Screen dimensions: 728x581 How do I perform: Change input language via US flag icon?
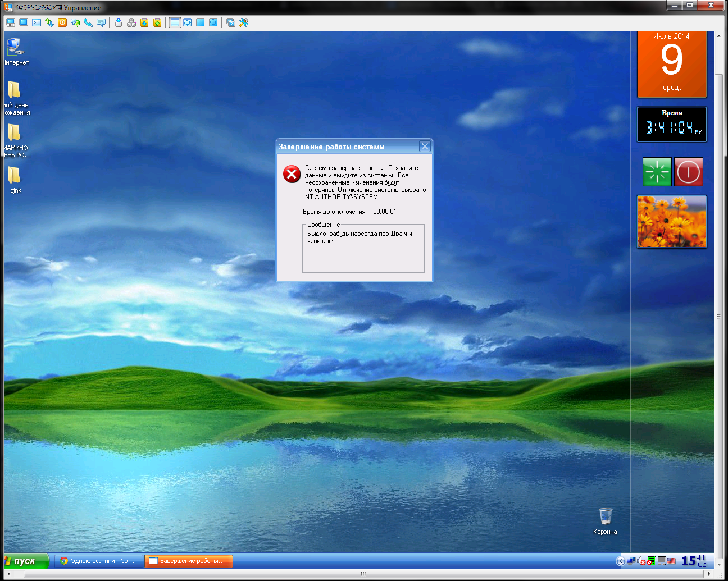[671, 561]
